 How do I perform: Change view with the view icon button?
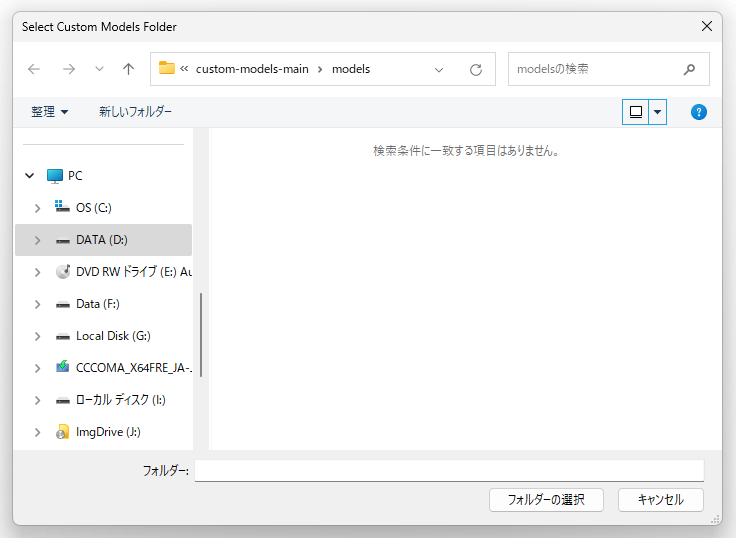(636, 112)
